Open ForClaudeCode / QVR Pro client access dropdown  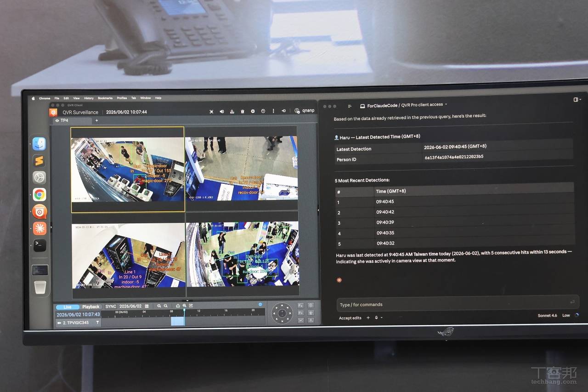coord(403,105)
